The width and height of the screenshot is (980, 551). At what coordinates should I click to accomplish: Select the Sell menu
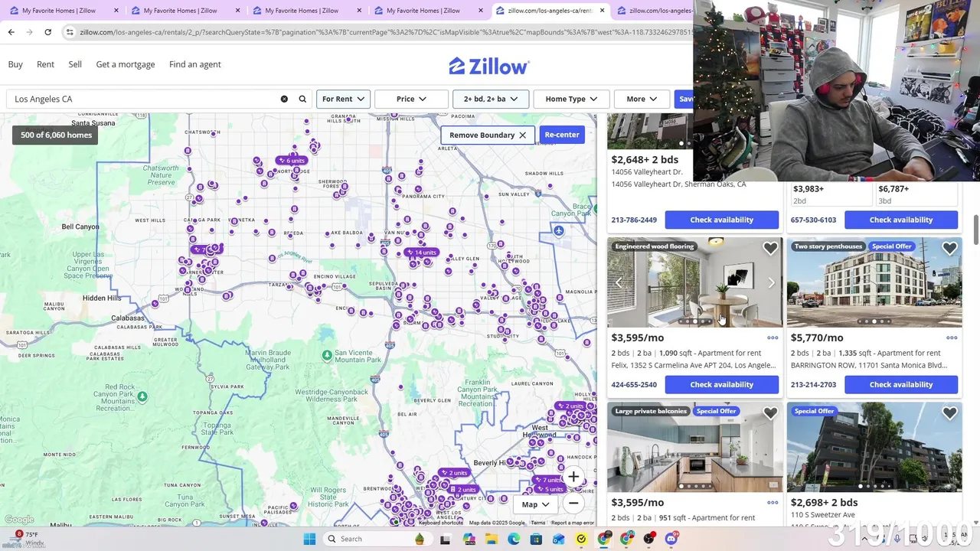[75, 64]
